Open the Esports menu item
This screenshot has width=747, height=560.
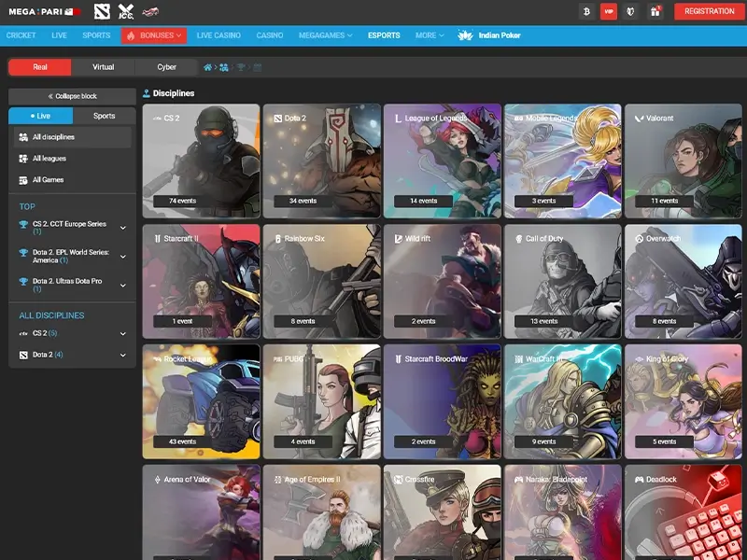(384, 35)
